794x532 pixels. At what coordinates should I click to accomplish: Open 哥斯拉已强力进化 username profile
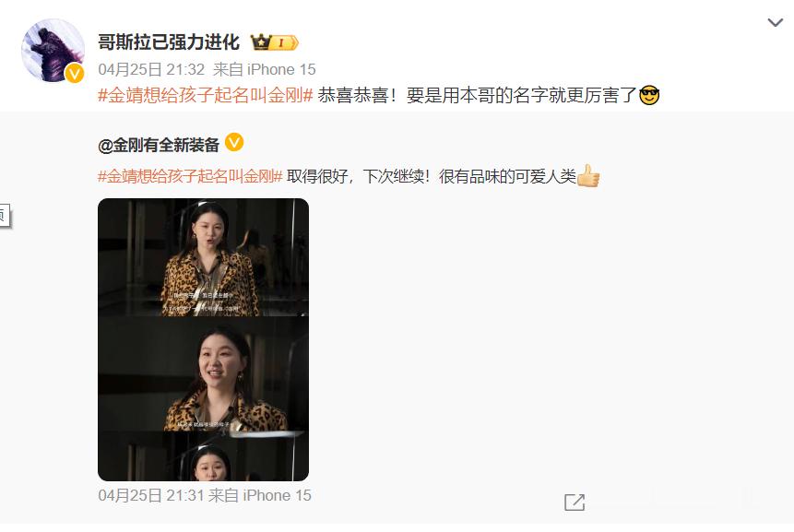click(169, 42)
